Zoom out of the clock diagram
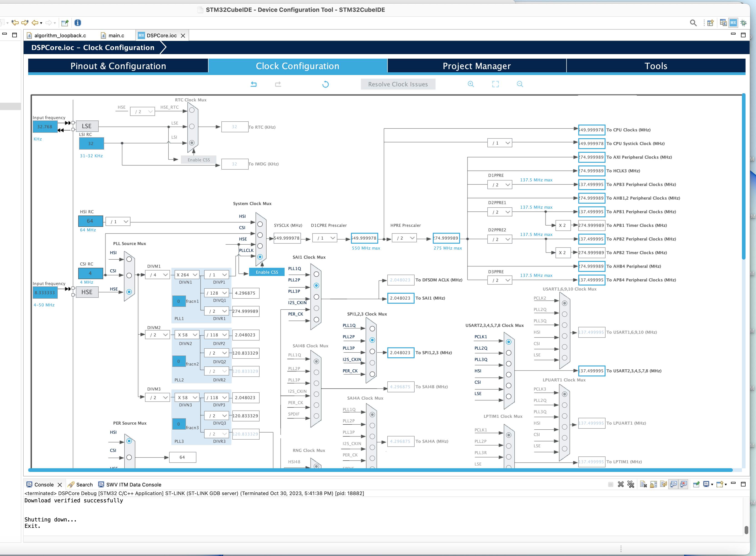The height and width of the screenshot is (556, 756). (x=520, y=84)
